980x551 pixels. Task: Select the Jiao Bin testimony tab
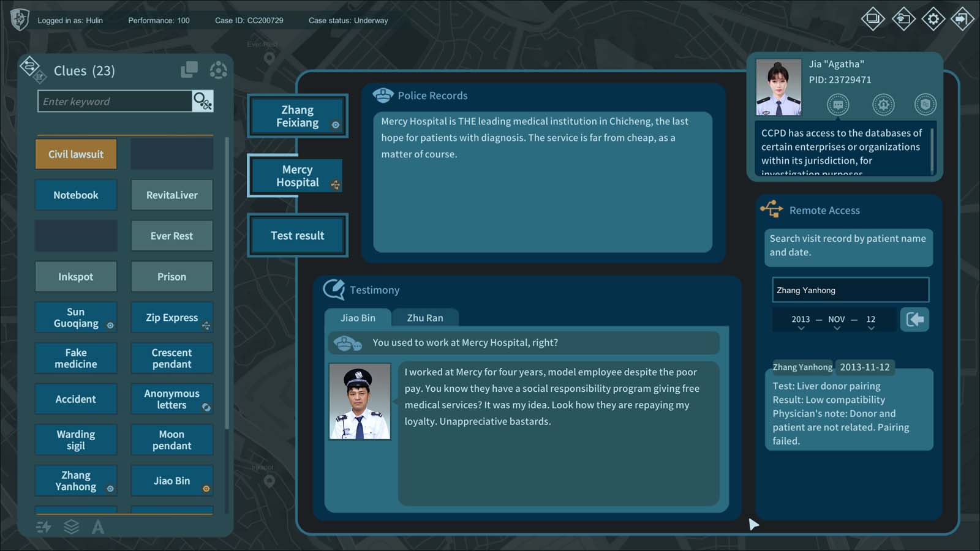358,318
